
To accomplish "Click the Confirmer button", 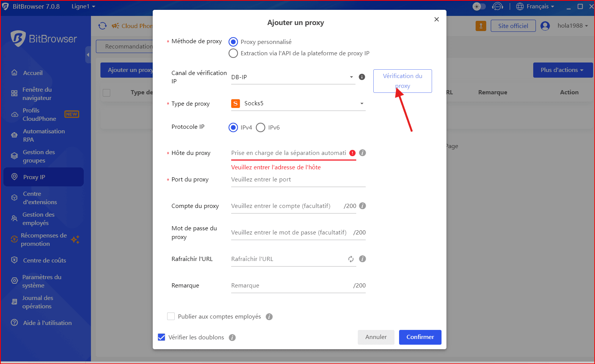I will (x=420, y=337).
